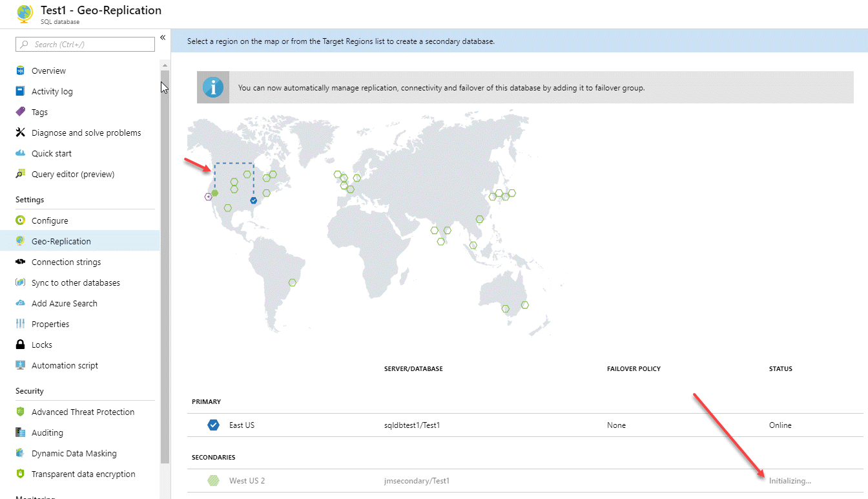
Task: Click the Advanced Threat Protection shield icon
Action: pyautogui.click(x=20, y=412)
